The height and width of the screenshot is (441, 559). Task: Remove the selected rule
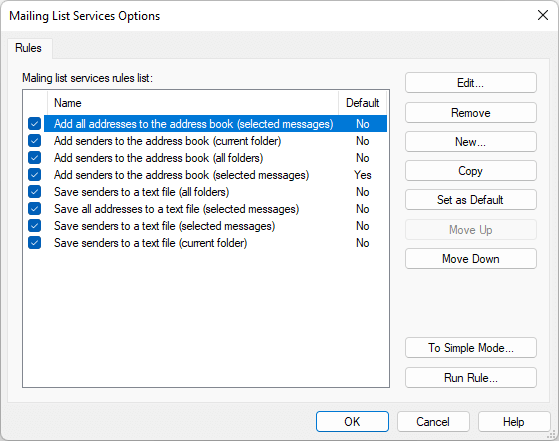pyautogui.click(x=471, y=113)
